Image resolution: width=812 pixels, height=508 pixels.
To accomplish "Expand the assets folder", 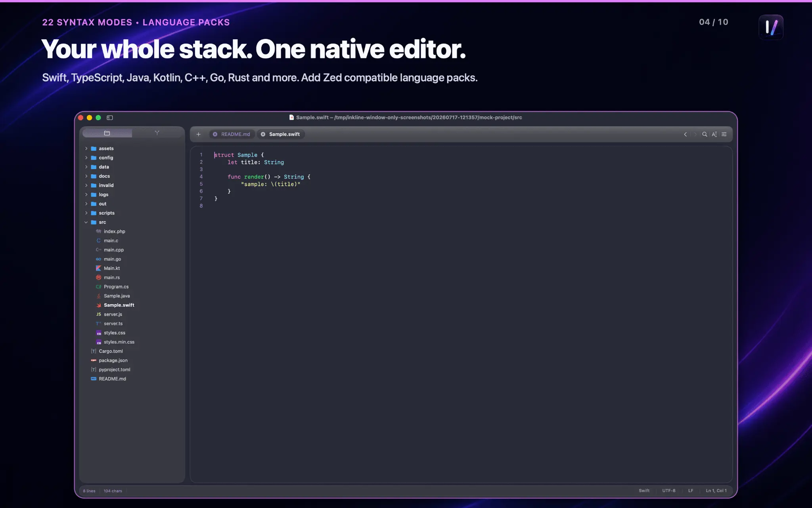I will pyautogui.click(x=86, y=148).
